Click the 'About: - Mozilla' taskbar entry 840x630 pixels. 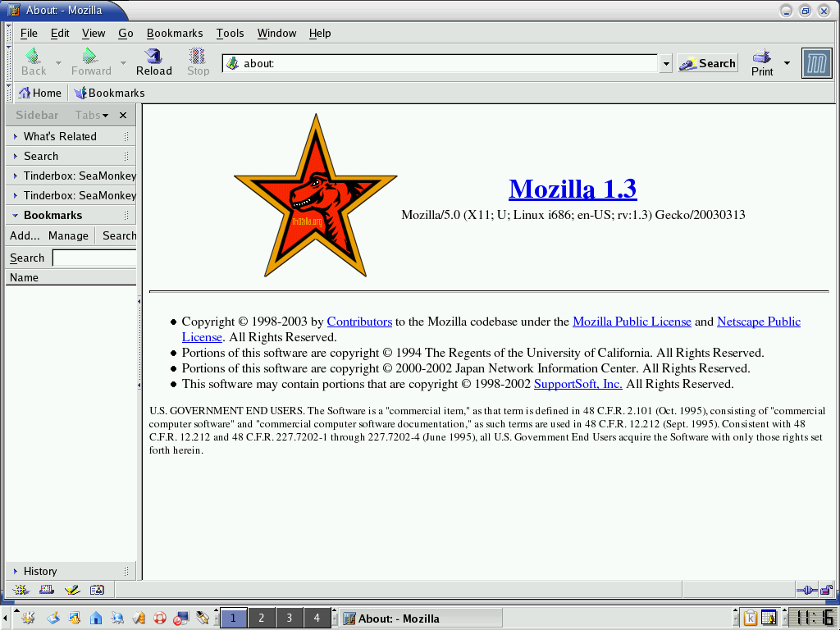coord(421,619)
